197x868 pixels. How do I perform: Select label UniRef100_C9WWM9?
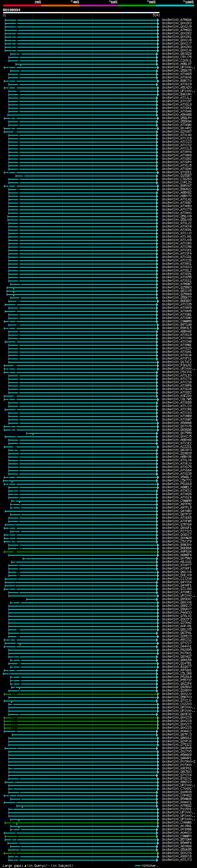176,501
